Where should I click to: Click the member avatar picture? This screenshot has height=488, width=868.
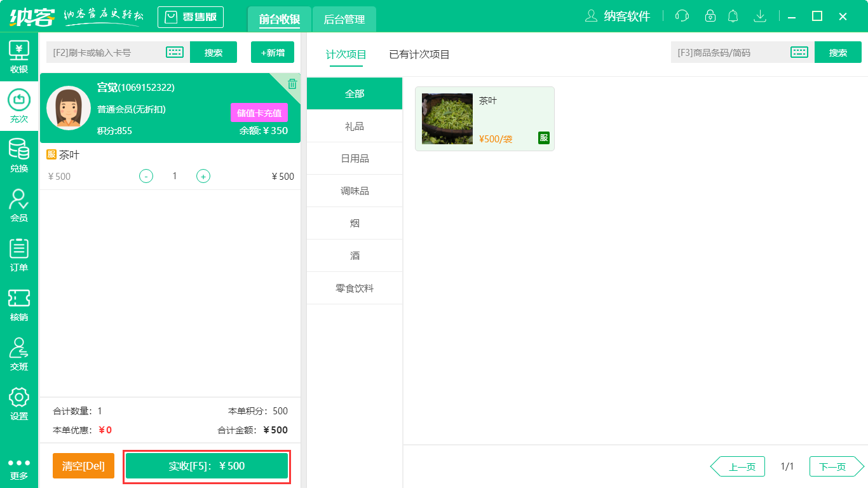pyautogui.click(x=69, y=108)
